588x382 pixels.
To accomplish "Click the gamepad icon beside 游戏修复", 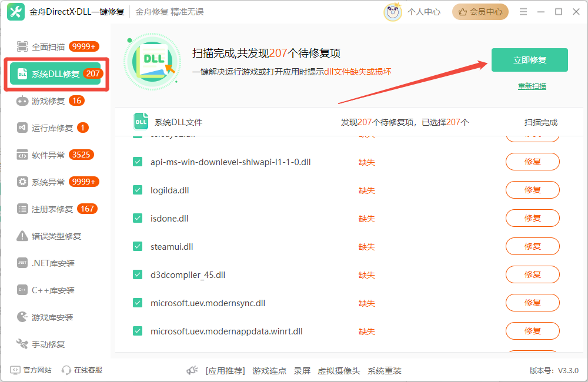I will pyautogui.click(x=22, y=101).
